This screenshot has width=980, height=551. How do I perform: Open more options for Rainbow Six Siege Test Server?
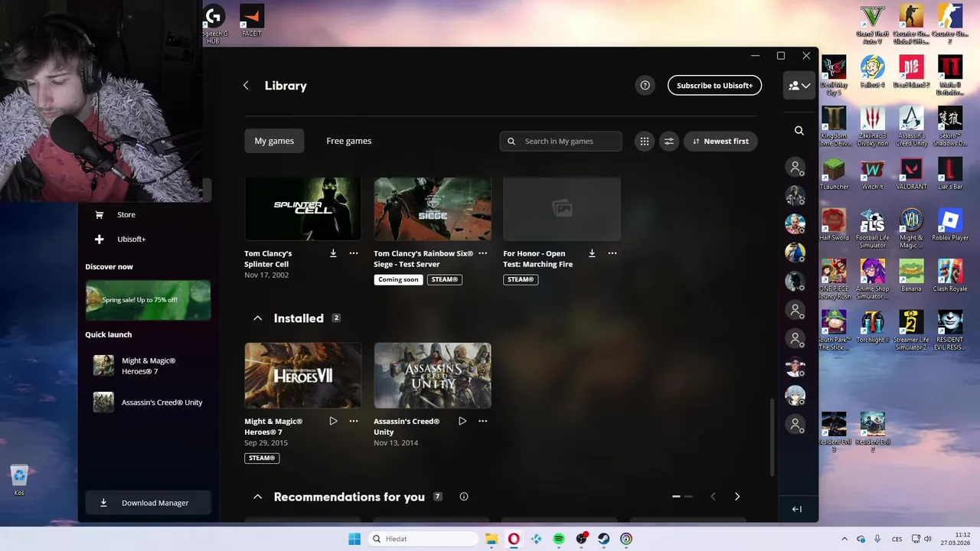point(482,253)
